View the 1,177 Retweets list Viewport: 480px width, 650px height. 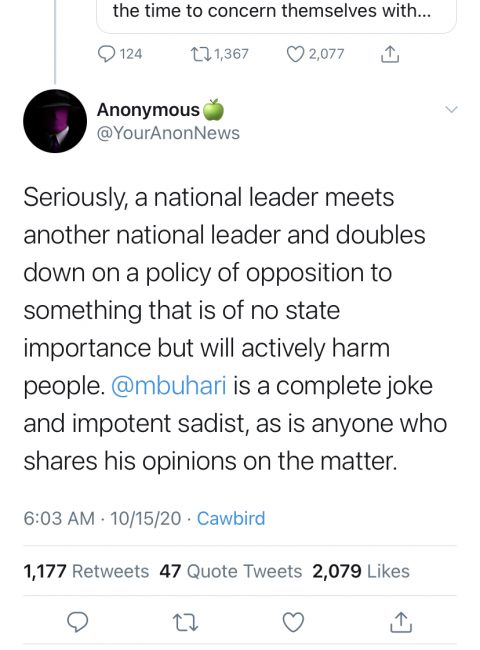click(x=86, y=571)
